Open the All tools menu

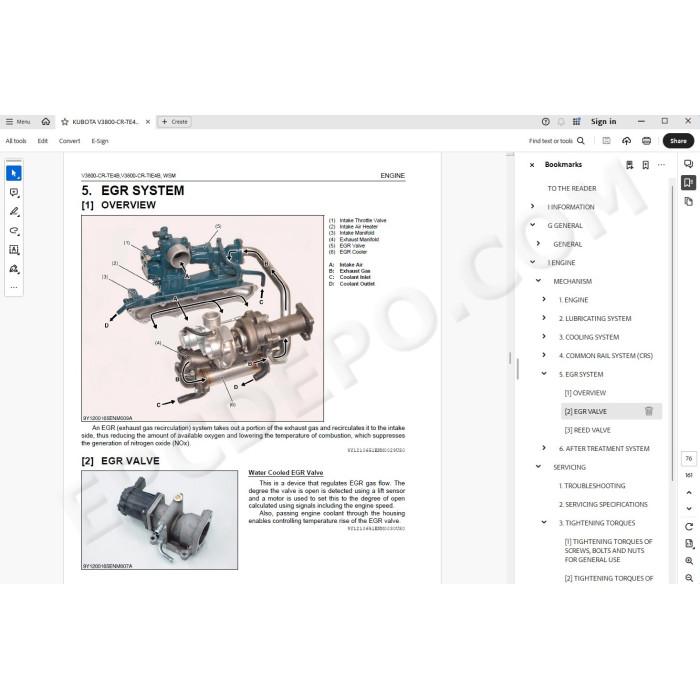tap(16, 141)
